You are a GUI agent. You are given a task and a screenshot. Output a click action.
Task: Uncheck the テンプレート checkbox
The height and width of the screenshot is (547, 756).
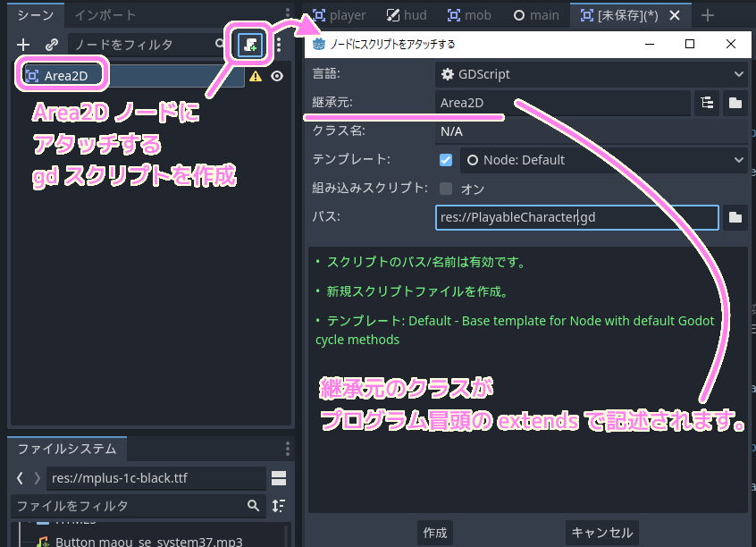(x=445, y=159)
